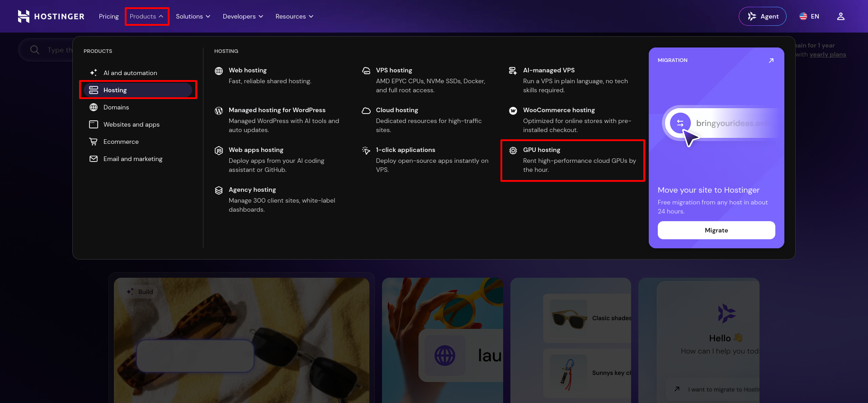This screenshot has height=403, width=868.
Task: Open migration card external arrow icon
Action: point(771,61)
